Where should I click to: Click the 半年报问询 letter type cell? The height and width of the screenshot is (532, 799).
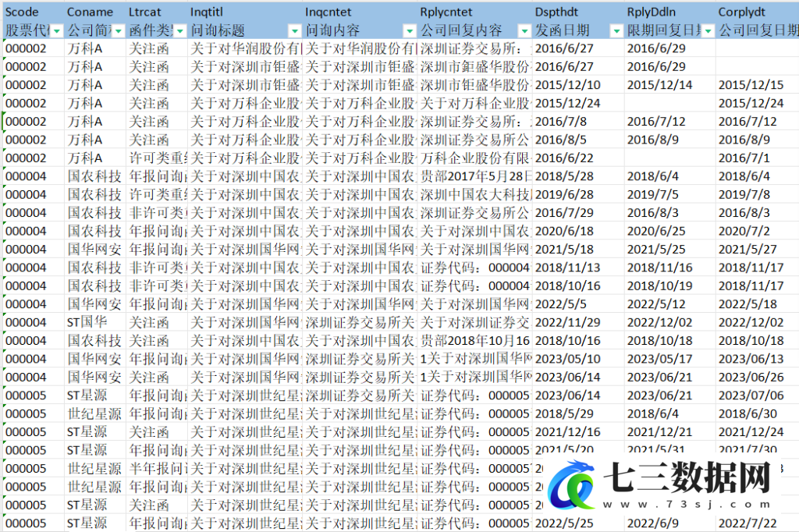157,469
